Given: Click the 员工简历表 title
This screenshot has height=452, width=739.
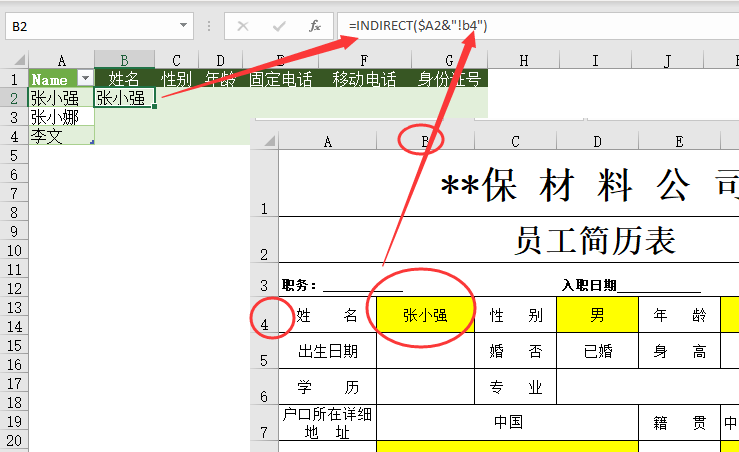Looking at the screenshot, I should pos(595,240).
